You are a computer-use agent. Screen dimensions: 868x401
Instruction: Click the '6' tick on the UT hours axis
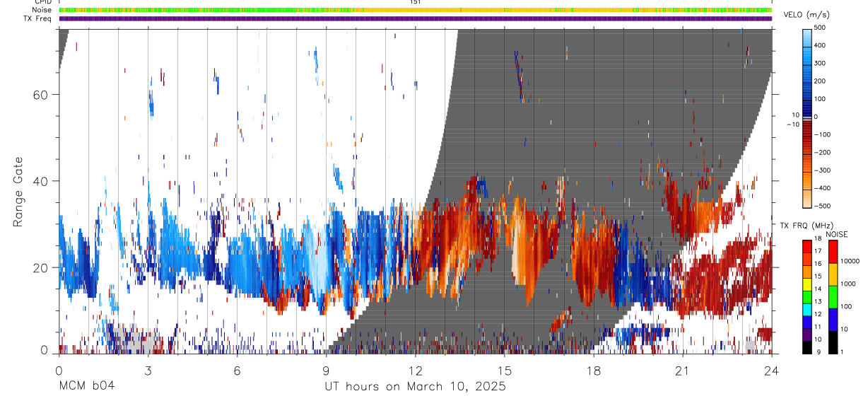(x=237, y=371)
